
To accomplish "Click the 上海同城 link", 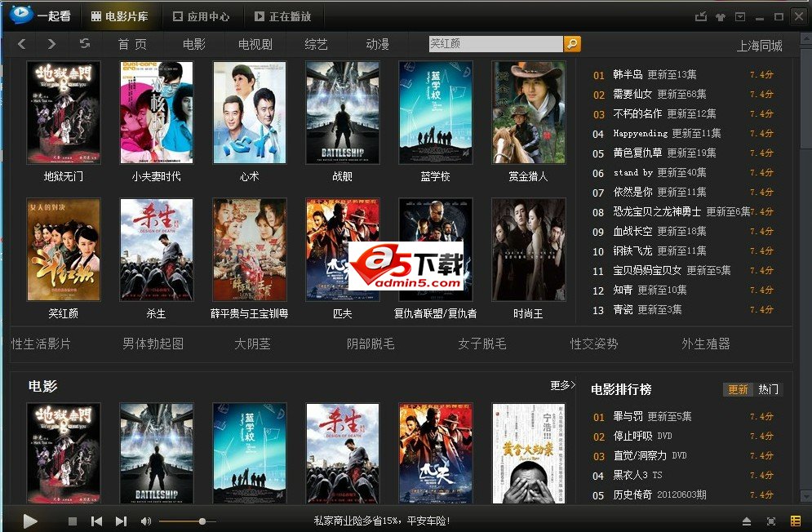I will (x=759, y=47).
